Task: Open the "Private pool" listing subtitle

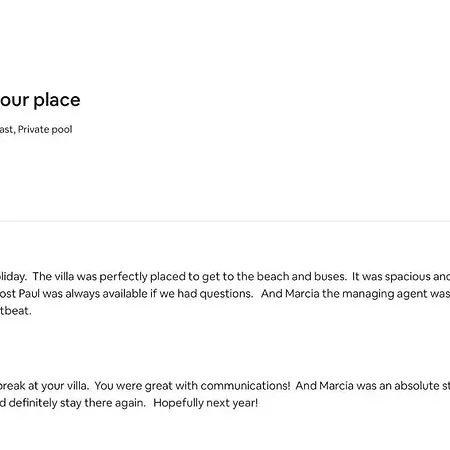Action: pos(45,129)
